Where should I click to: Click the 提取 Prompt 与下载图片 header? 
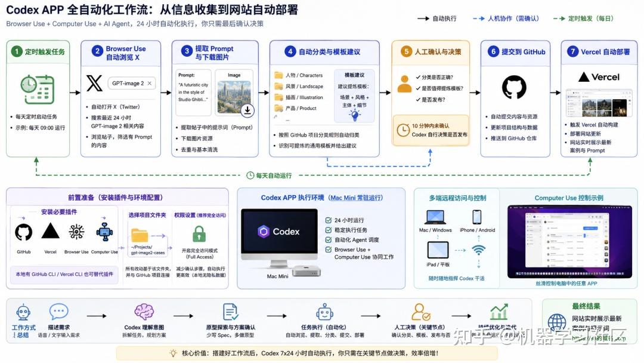click(215, 53)
